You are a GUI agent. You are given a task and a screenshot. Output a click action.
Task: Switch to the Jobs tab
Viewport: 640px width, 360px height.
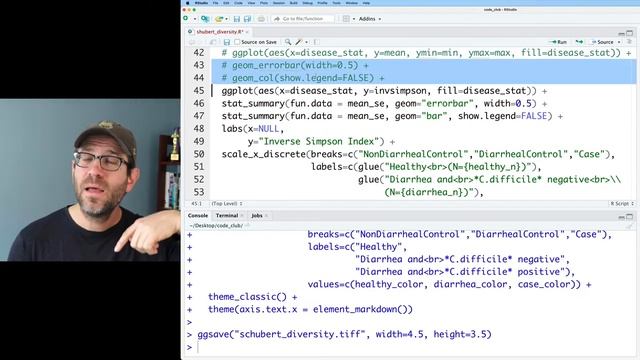pyautogui.click(x=257, y=216)
